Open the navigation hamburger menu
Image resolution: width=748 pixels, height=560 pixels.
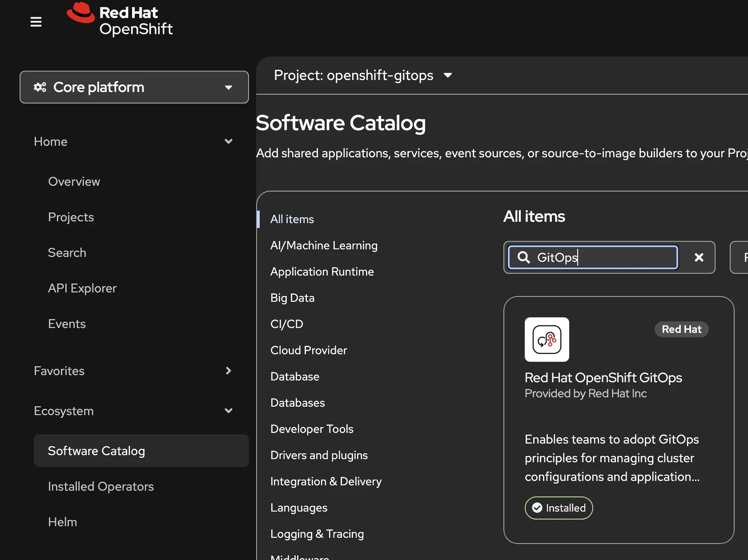tap(36, 21)
